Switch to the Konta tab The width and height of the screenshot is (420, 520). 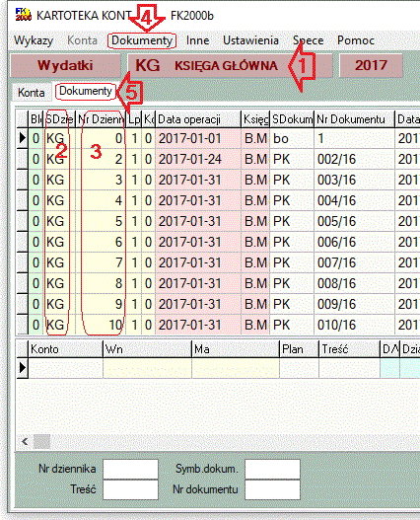tap(32, 92)
